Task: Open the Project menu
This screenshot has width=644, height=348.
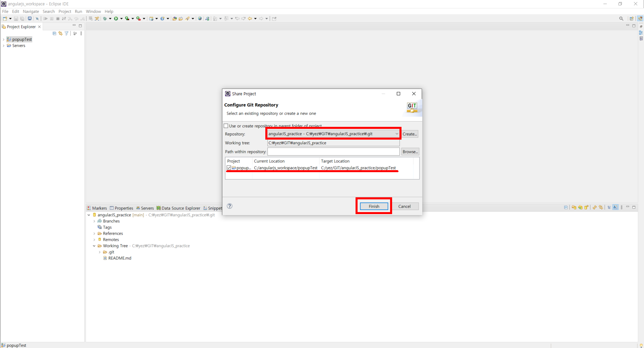Action: [x=65, y=11]
